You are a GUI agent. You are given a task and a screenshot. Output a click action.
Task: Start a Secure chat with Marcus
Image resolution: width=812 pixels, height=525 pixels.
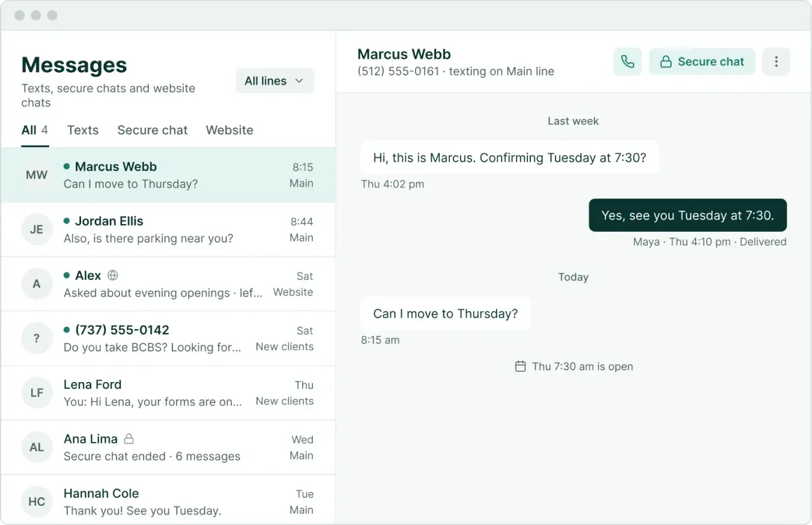pyautogui.click(x=702, y=62)
